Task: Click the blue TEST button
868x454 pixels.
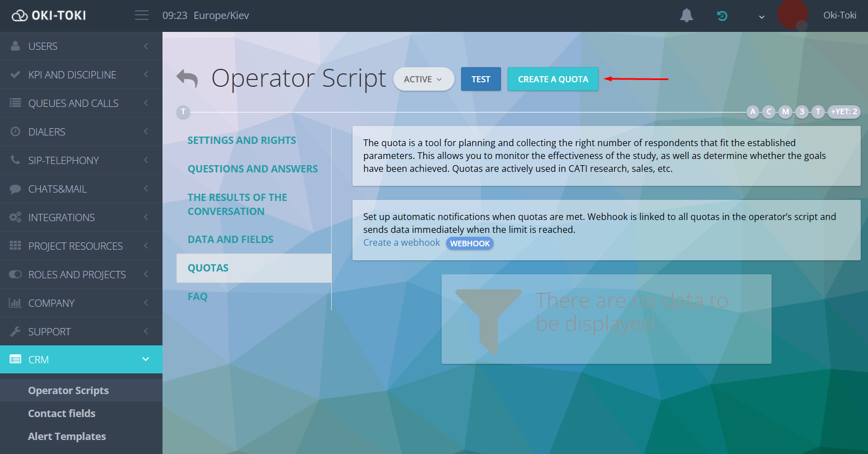Action: click(x=480, y=79)
